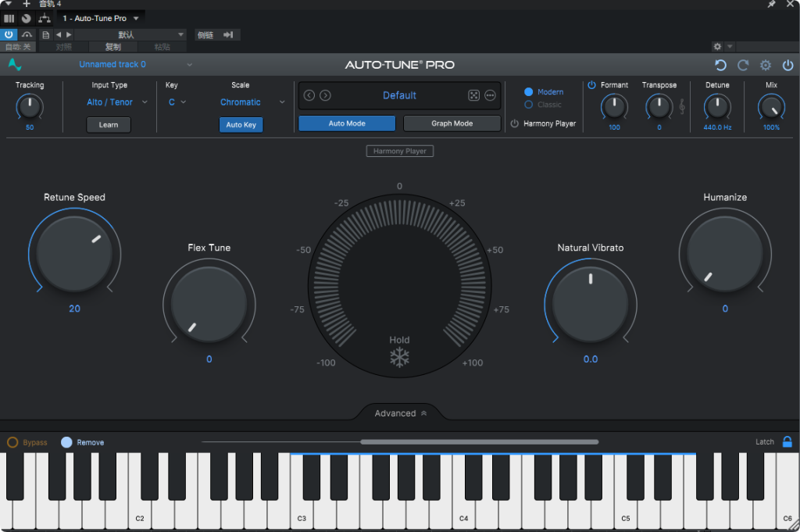This screenshot has height=532, width=800.
Task: Click the Tracking knob
Action: (x=30, y=107)
